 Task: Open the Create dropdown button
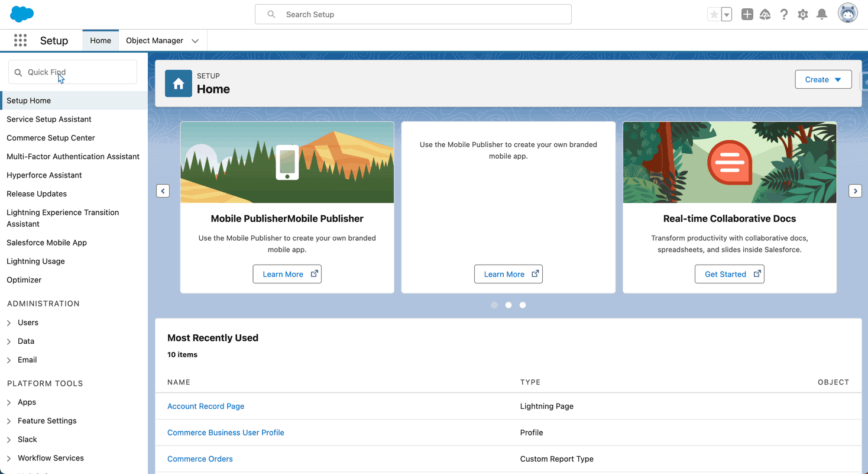(x=824, y=79)
